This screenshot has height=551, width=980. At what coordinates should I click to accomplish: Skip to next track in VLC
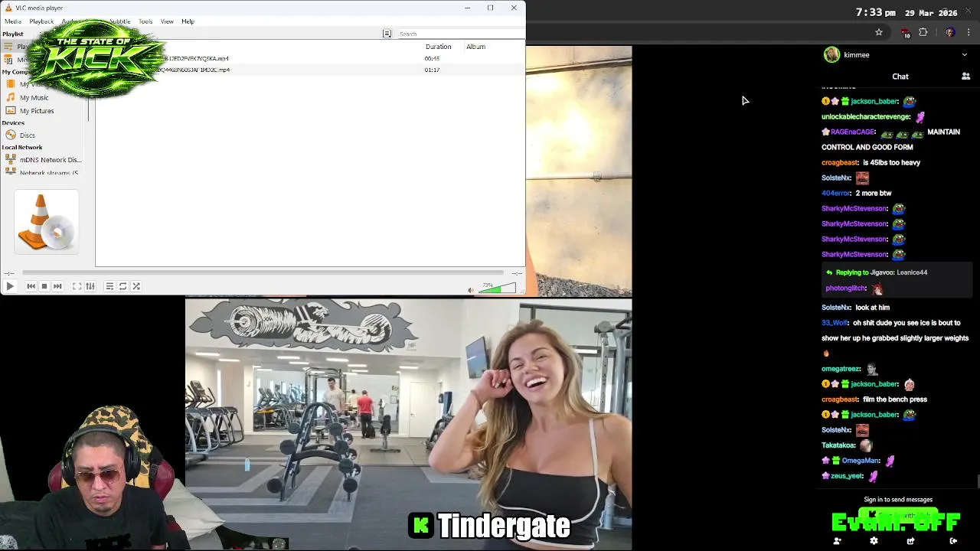coord(57,286)
